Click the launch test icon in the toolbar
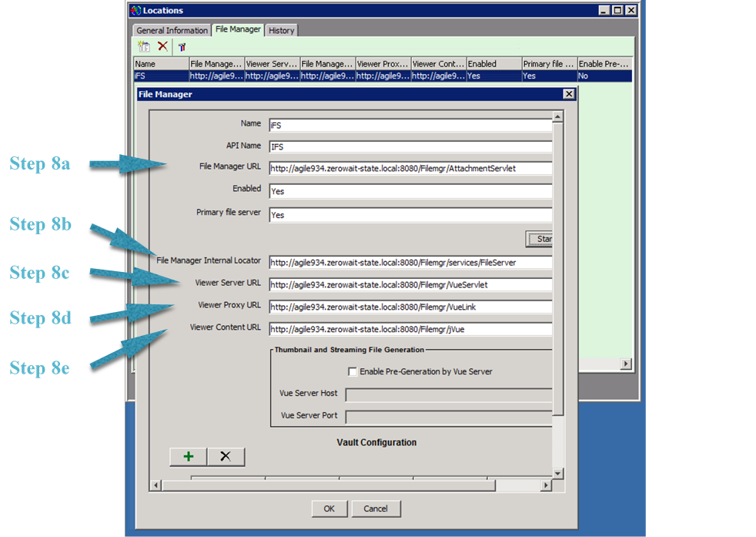The image size is (756, 537). 182,46
